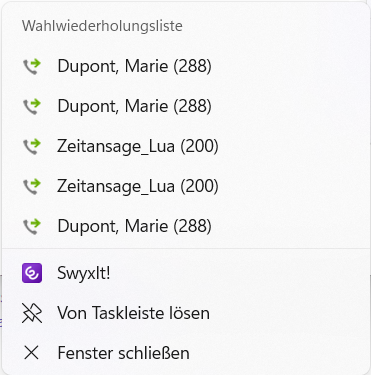Click the purple SwyxIt! app icon
Viewport: 371px width, 375px height.
tap(32, 273)
